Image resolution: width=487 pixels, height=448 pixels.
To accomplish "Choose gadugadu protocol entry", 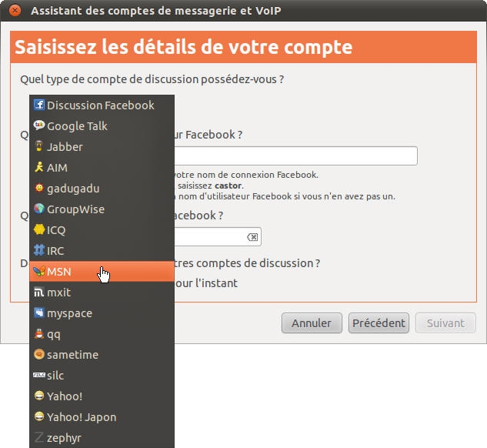I will [102, 189].
